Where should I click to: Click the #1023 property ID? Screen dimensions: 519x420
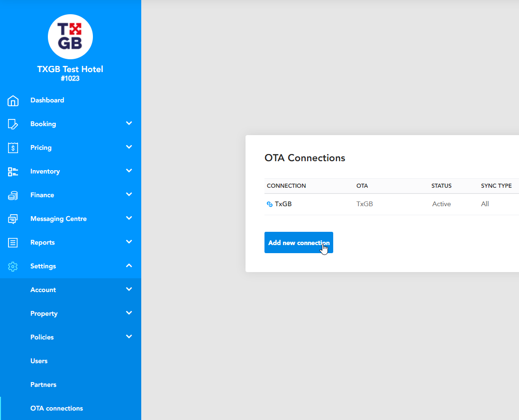(70, 78)
